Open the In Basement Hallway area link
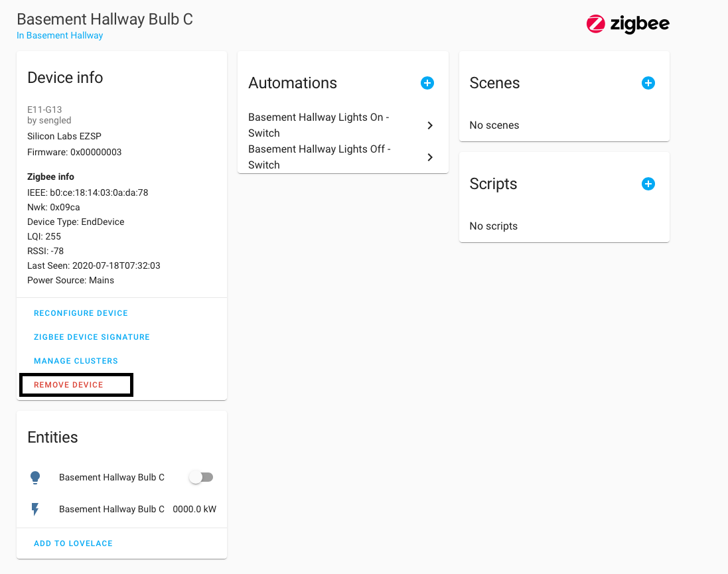 (x=58, y=35)
